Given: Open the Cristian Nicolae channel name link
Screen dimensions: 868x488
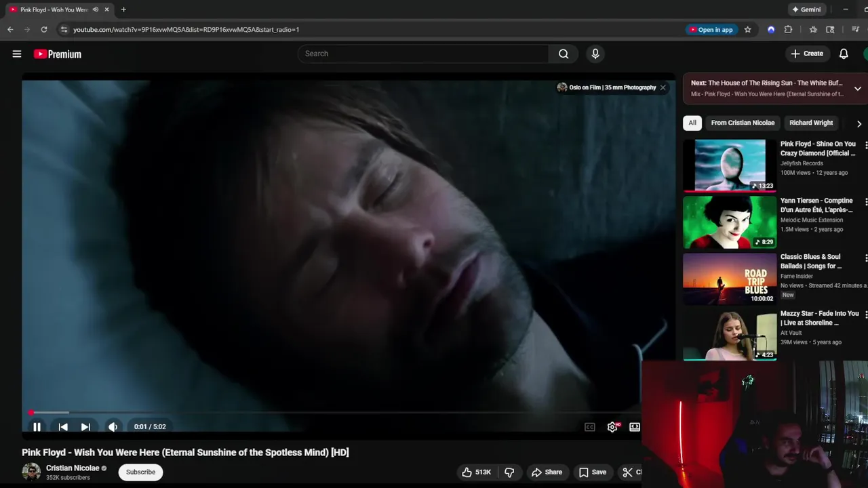Looking at the screenshot, I should (x=73, y=468).
